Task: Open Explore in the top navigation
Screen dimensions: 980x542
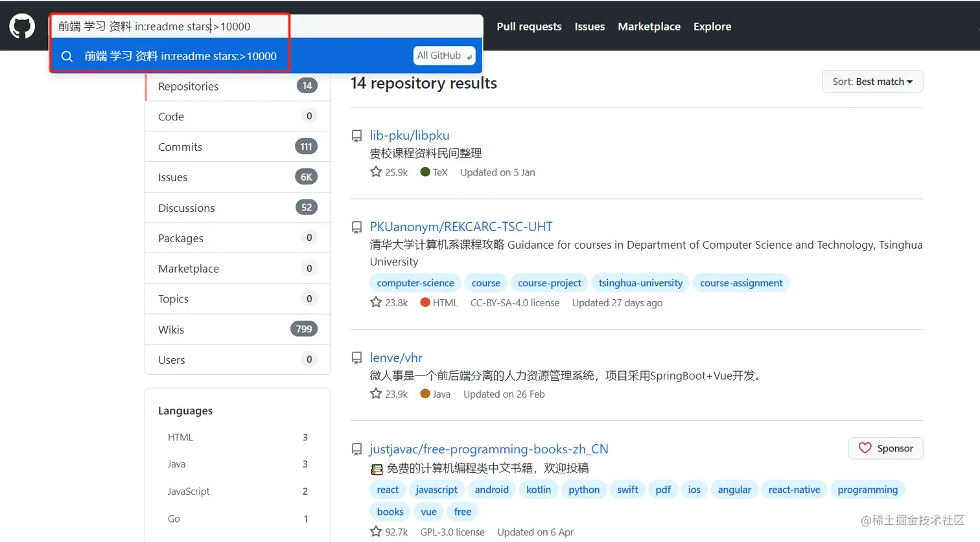Action: (712, 27)
